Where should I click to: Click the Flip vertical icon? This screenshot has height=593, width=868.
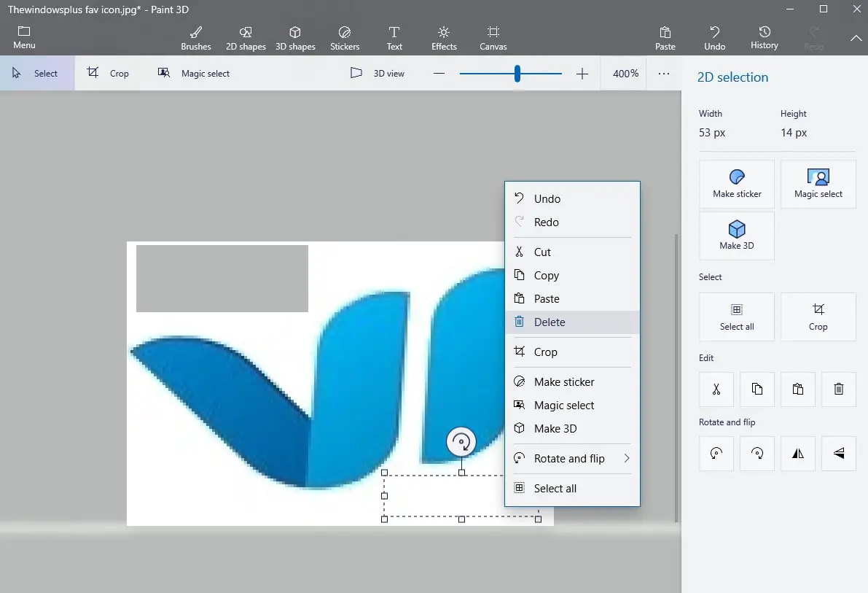[x=839, y=454]
